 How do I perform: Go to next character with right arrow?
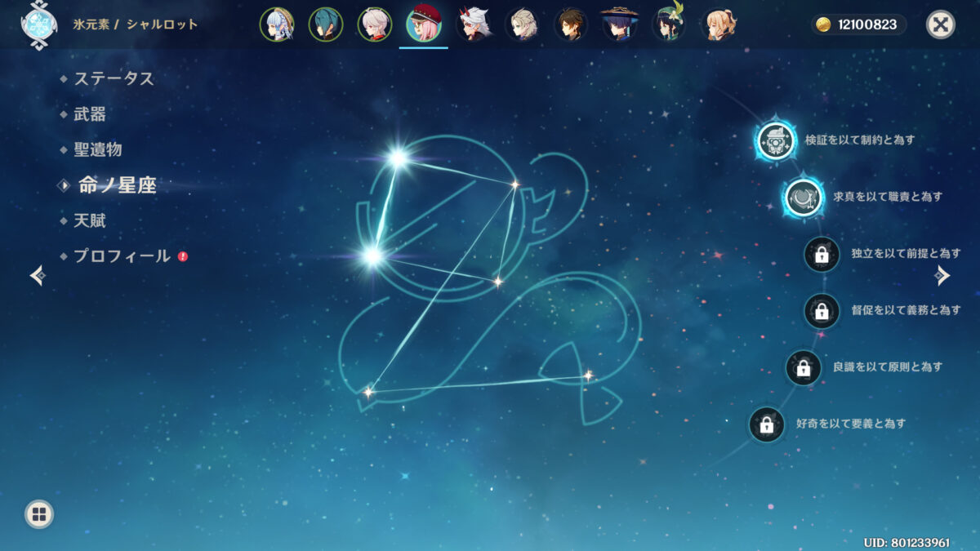tap(942, 276)
